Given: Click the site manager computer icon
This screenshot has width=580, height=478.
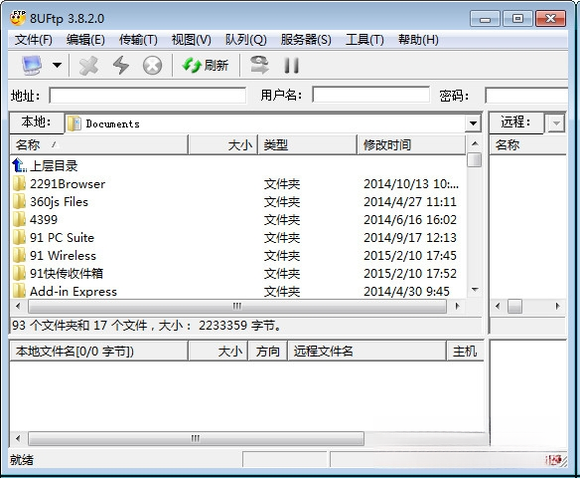Looking at the screenshot, I should (x=31, y=65).
